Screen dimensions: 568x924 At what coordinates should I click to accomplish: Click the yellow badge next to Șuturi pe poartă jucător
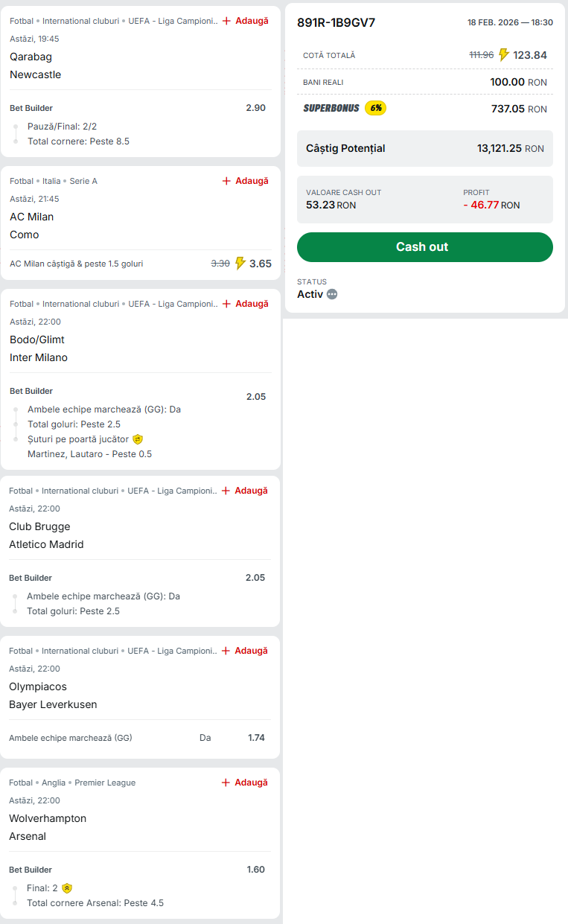pos(138,439)
